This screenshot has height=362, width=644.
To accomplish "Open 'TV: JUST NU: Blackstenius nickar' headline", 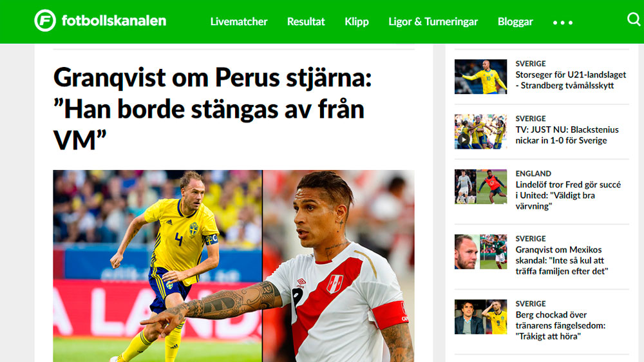I will click(x=567, y=135).
